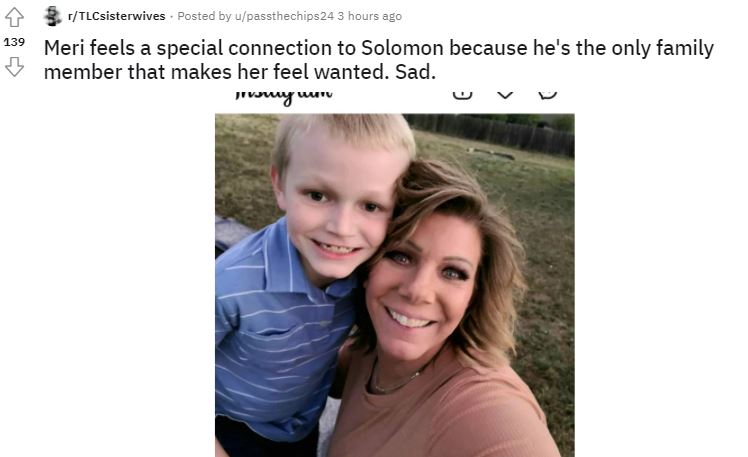This screenshot has width=748, height=457.
Task: Click the partially visible Instagram new post icon
Action: [x=462, y=94]
